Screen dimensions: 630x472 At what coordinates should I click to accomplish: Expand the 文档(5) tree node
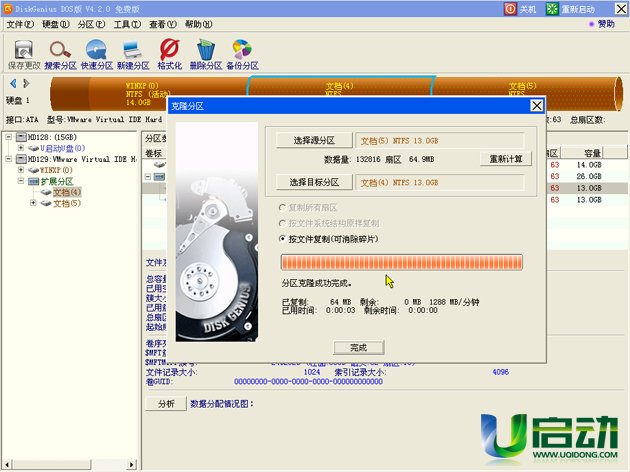tap(33, 203)
